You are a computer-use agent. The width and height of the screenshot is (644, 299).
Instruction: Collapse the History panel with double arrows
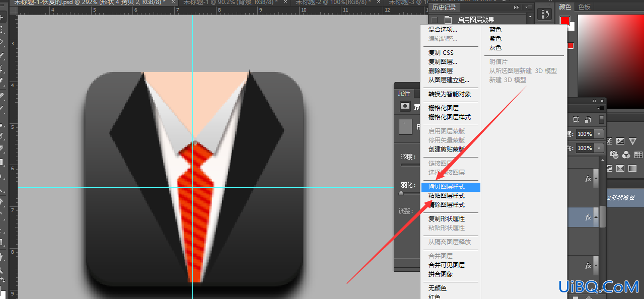(516, 8)
